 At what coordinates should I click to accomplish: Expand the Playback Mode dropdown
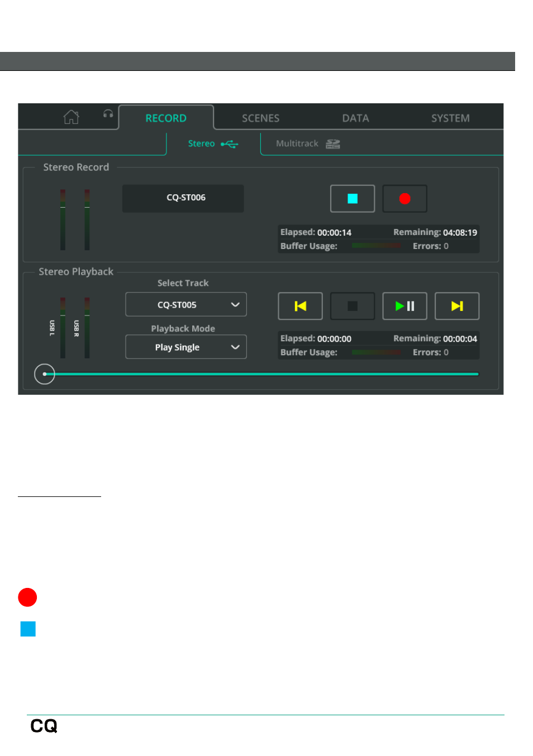(x=185, y=347)
